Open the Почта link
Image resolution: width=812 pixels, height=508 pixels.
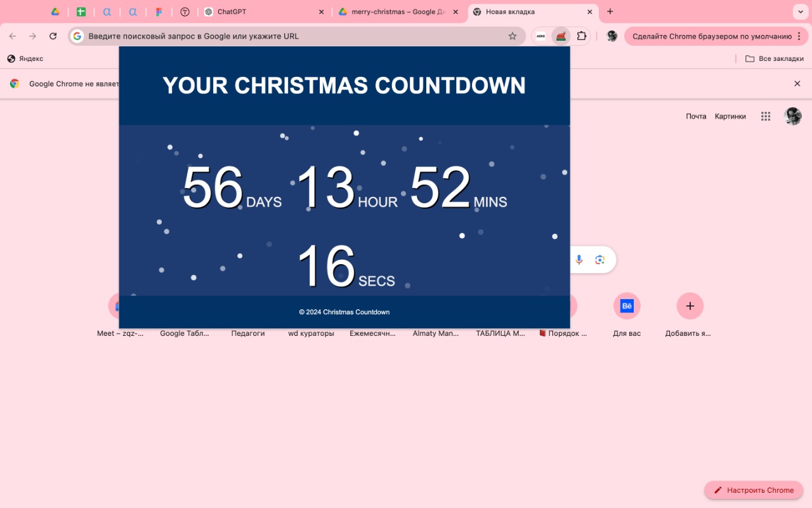pyautogui.click(x=696, y=116)
